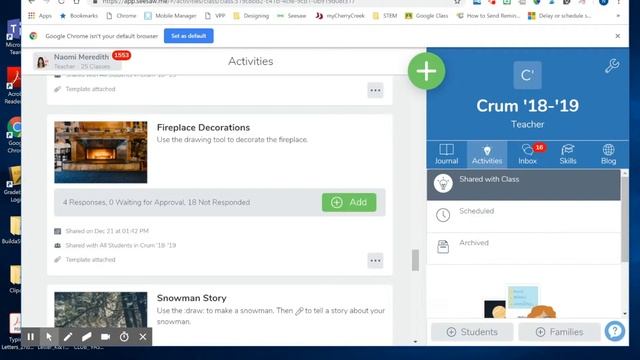Select Shared with Class list item
This screenshot has height=360, width=640.
[524, 184]
